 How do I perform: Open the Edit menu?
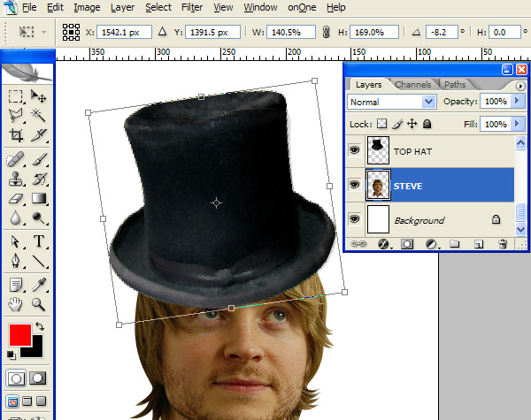pyautogui.click(x=55, y=7)
